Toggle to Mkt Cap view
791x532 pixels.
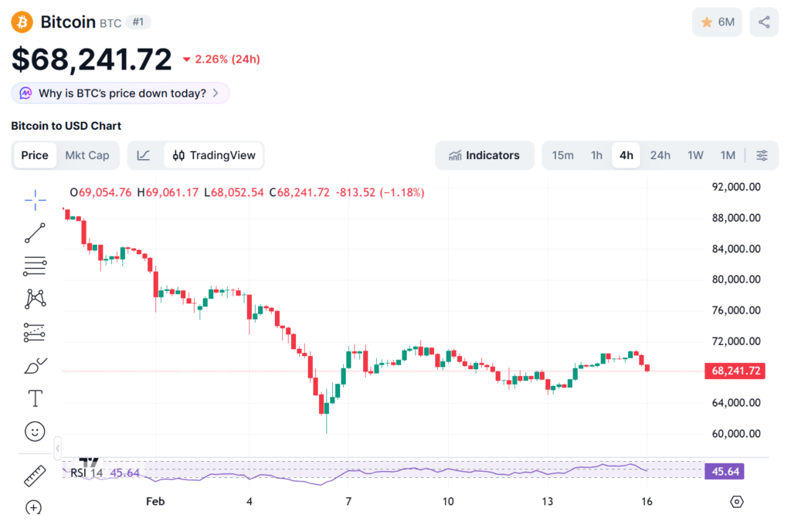pos(87,155)
